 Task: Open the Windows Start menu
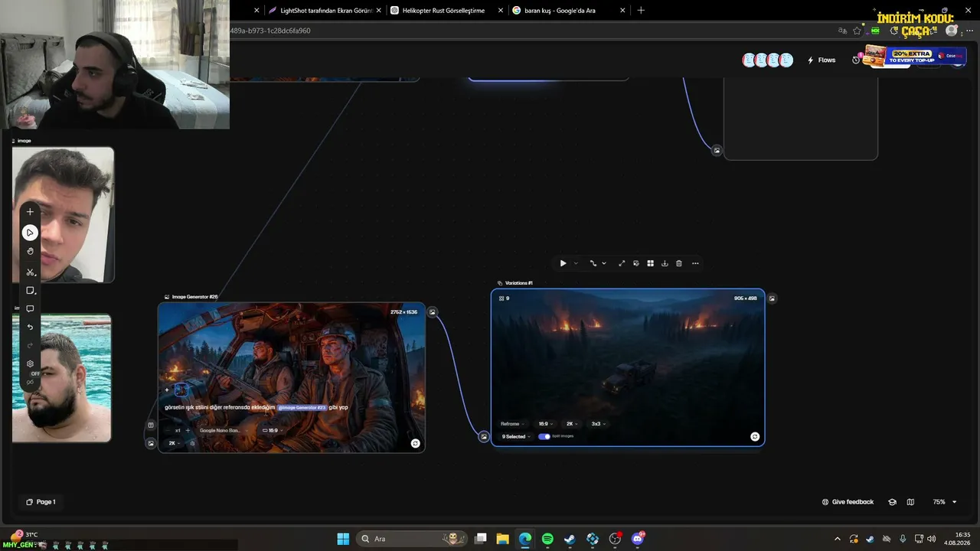(343, 539)
